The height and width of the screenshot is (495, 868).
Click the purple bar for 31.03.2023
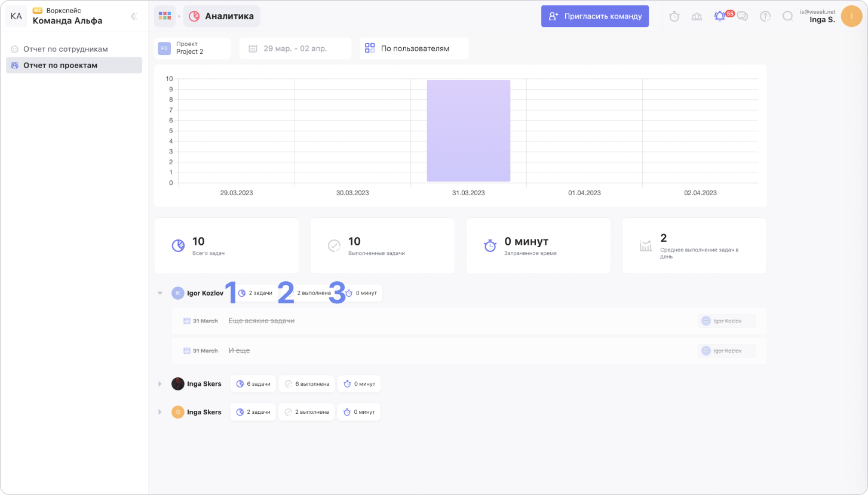coord(468,131)
